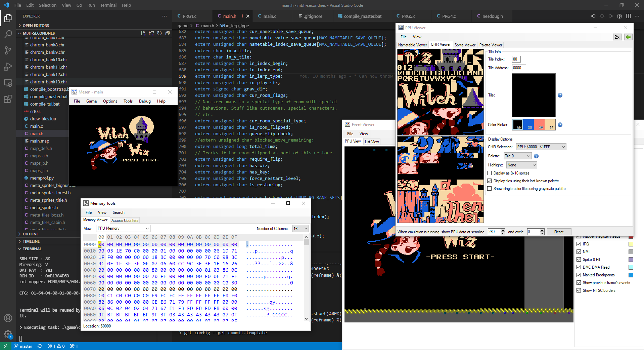Open the Manage gear menu
This screenshot has width=644, height=350.
tap(8, 334)
